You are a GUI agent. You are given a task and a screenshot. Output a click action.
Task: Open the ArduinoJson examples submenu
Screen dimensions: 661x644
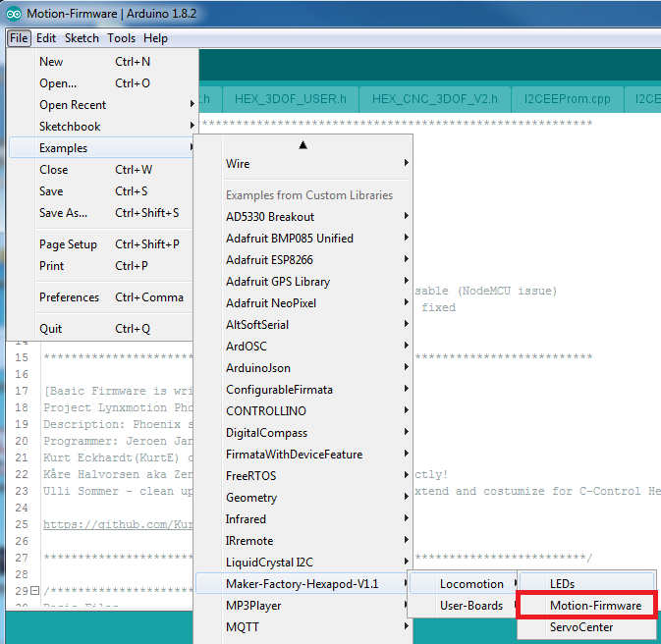click(303, 368)
